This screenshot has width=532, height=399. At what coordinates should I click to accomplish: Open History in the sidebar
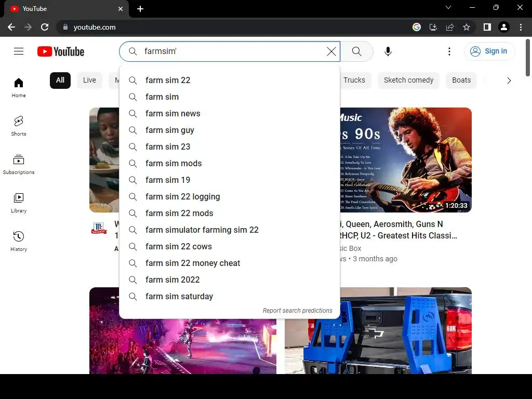[19, 241]
